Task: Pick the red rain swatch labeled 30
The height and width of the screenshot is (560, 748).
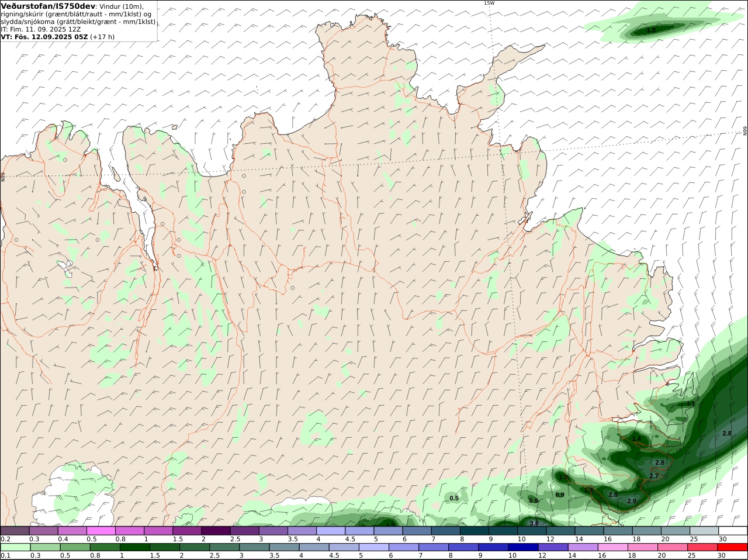Action: pyautogui.click(x=732, y=547)
